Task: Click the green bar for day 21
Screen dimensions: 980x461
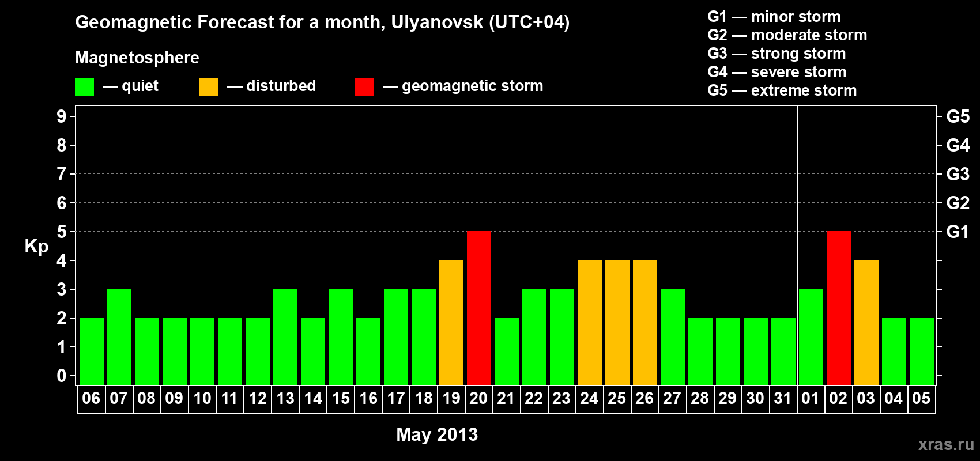Action: click(x=507, y=351)
